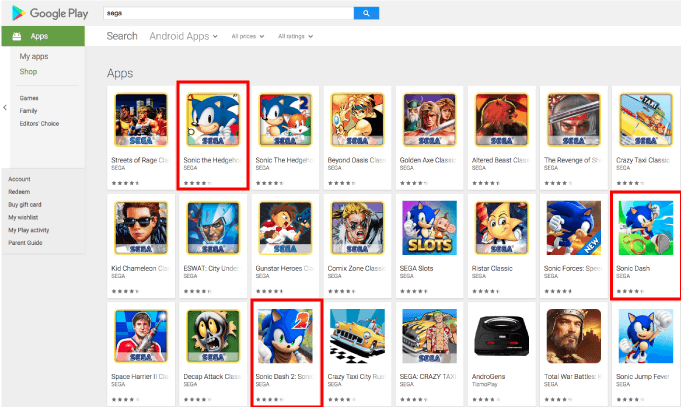
Task: Select the Total War Battles icon
Action: [x=574, y=336]
